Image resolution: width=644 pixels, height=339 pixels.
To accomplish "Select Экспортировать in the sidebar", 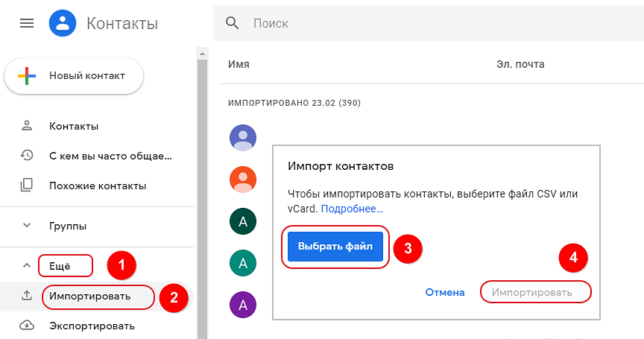I will point(92,326).
